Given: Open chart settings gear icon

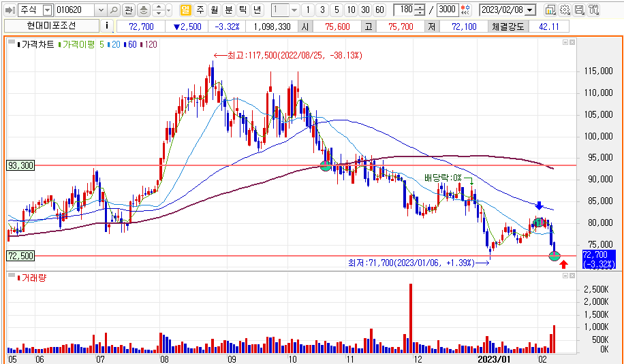Looking at the screenshot, I should 564,10.
